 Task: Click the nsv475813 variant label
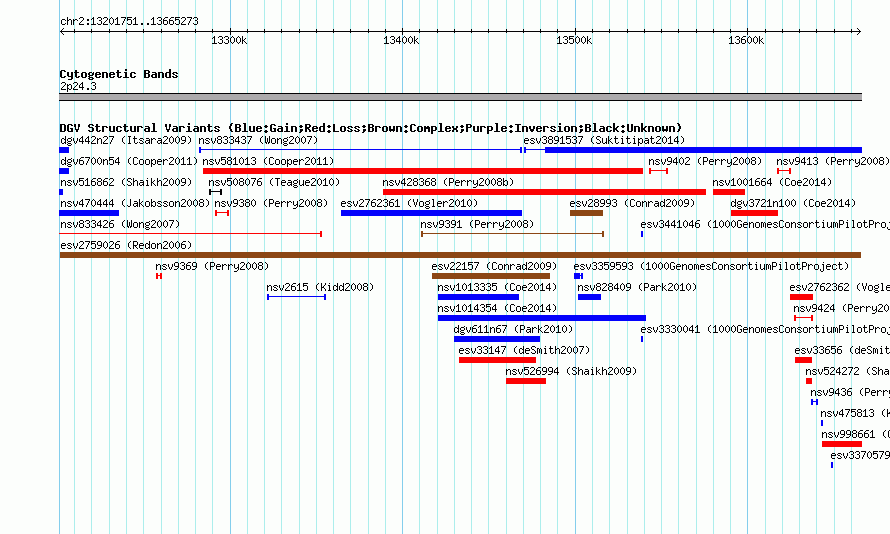(855, 413)
